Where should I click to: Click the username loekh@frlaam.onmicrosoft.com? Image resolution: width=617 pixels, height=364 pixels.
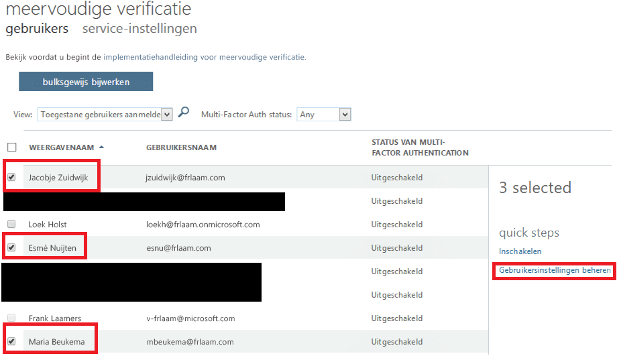coord(203,225)
